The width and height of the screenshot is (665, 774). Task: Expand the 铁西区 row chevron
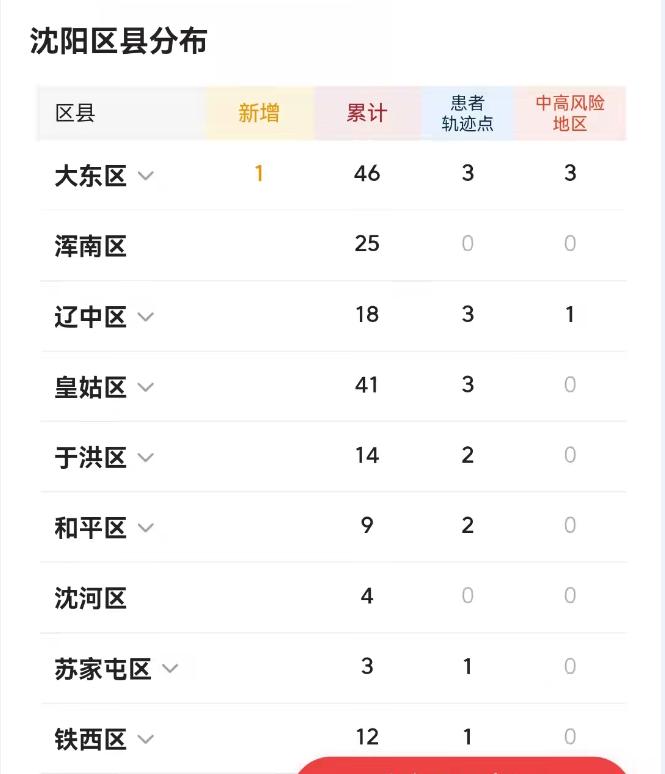pyautogui.click(x=146, y=740)
